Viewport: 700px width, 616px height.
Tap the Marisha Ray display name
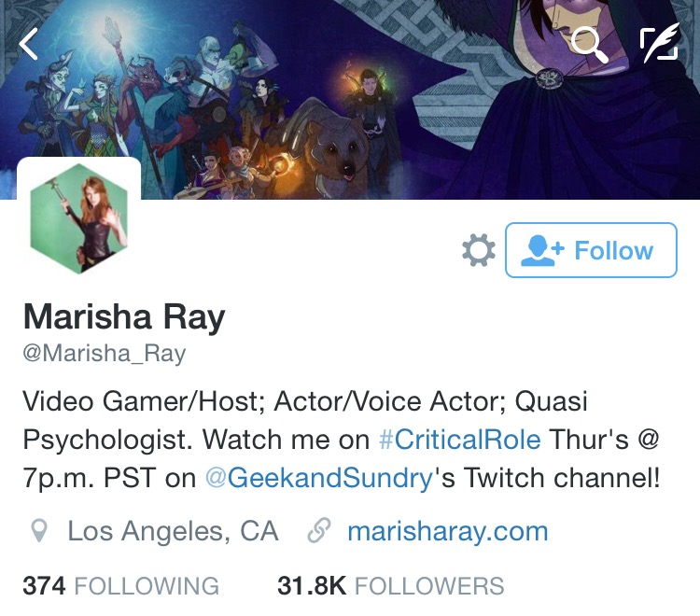click(124, 317)
